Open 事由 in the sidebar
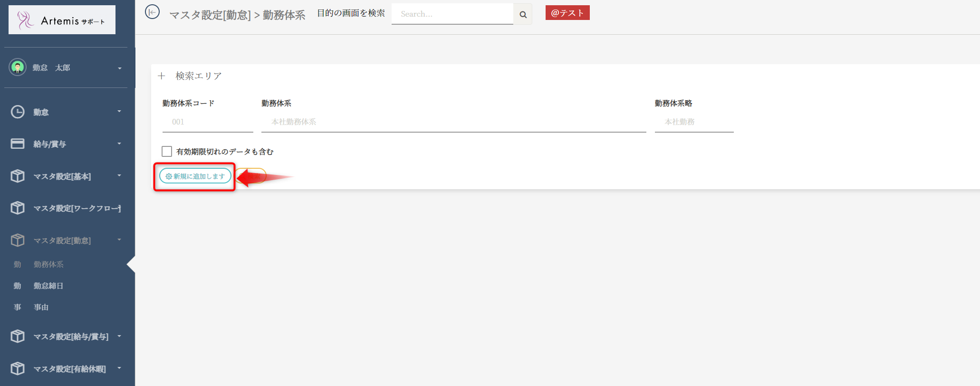 [x=41, y=307]
